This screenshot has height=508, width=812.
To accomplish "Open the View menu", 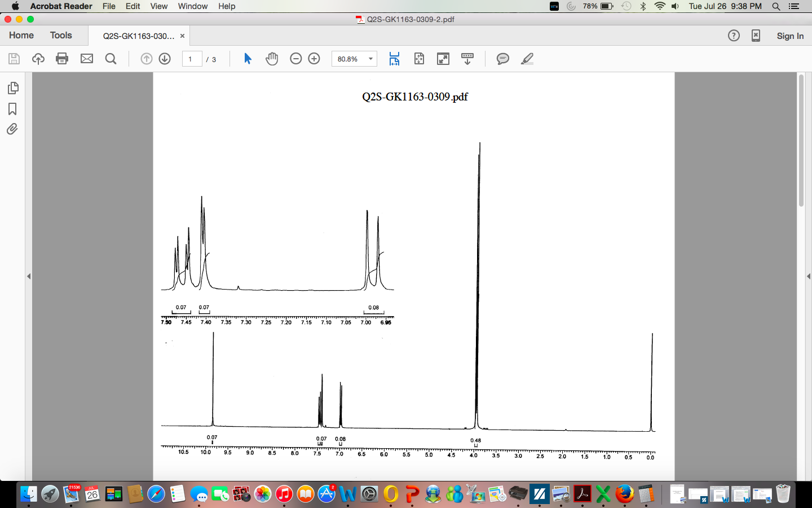I will (x=158, y=6).
